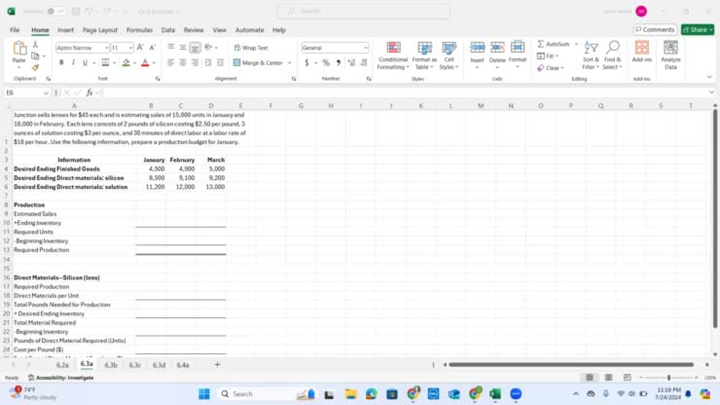
Task: Click the Insert Function fx icon
Action: pos(89,92)
